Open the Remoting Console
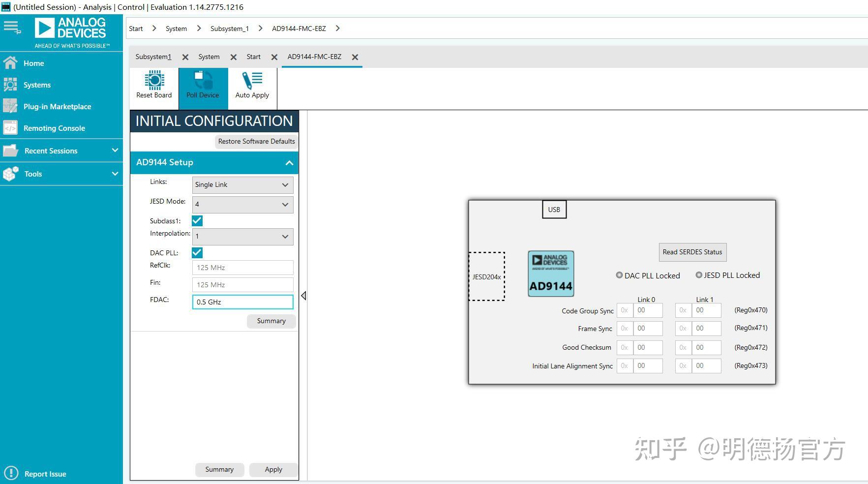The height and width of the screenshot is (484, 868). (x=55, y=128)
